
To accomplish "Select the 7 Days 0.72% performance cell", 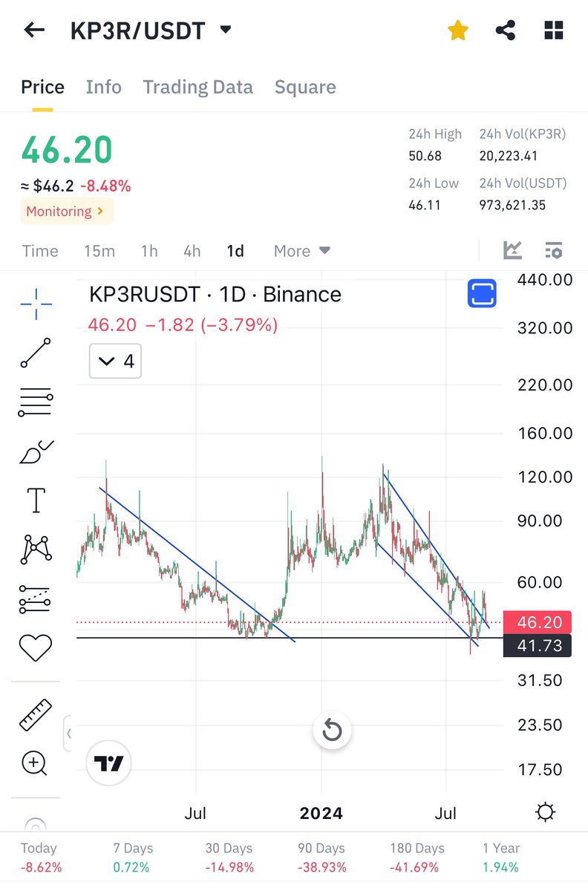I will point(133,858).
